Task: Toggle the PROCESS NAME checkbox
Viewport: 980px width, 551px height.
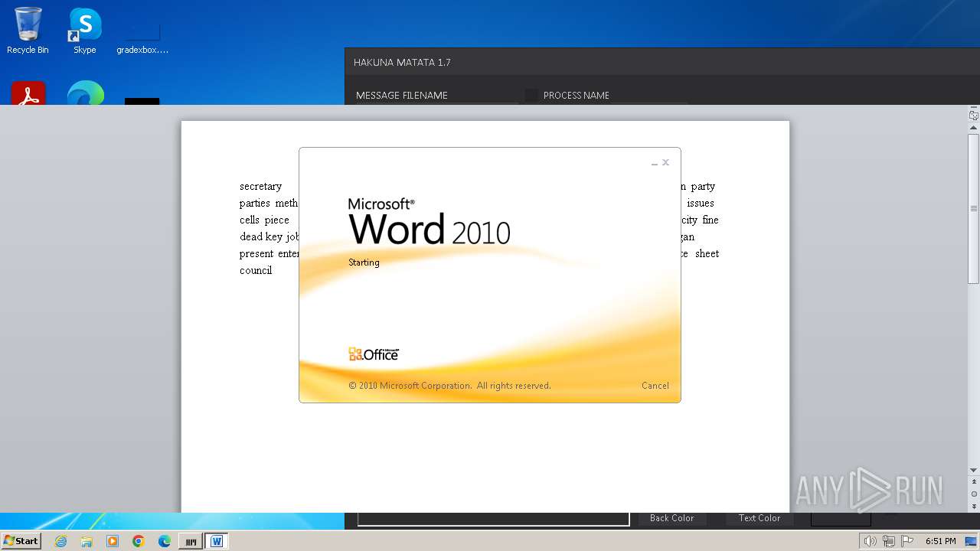Action: [531, 95]
